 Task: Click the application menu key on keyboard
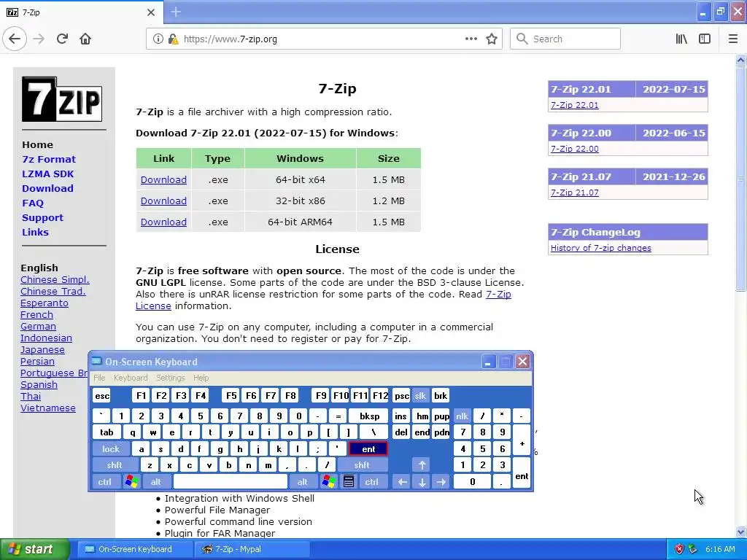pyautogui.click(x=348, y=481)
